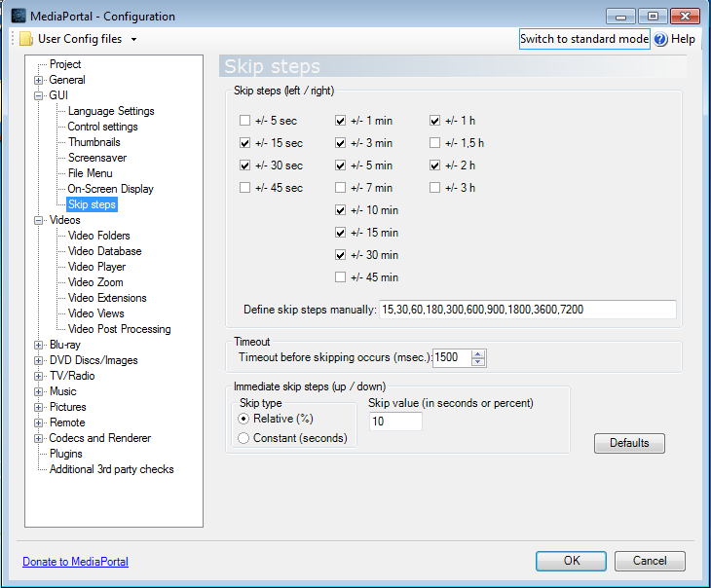Image resolution: width=711 pixels, height=588 pixels.
Task: Select Plugins in the tree
Action: pyautogui.click(x=66, y=454)
